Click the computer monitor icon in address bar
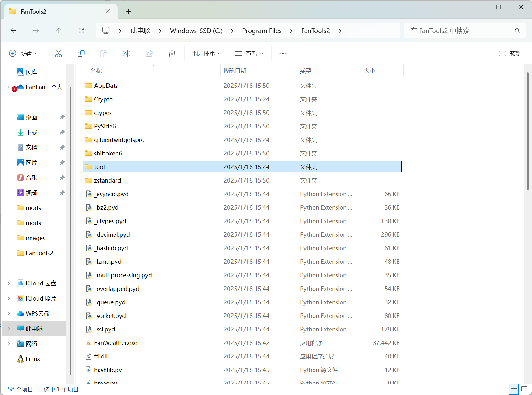532x395 pixels. click(x=106, y=31)
